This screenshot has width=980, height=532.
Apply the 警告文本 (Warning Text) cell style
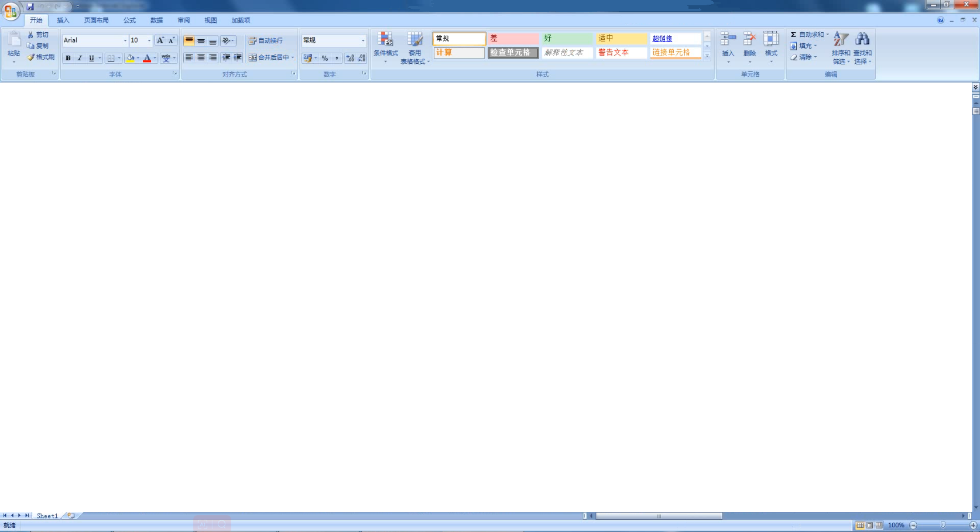tap(621, 53)
